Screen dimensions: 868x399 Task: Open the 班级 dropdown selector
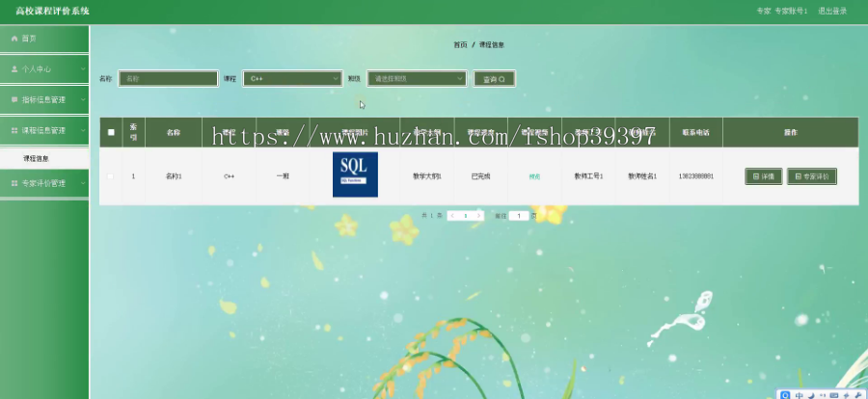[x=417, y=79]
